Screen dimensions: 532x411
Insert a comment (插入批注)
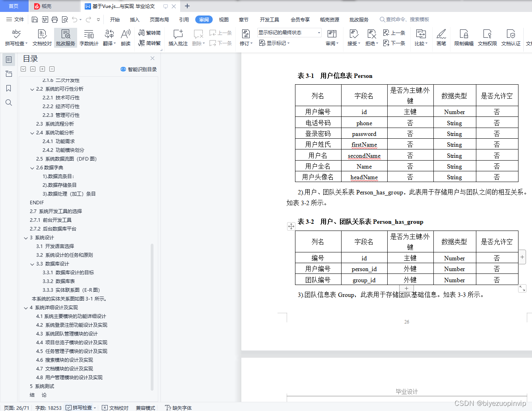(178, 38)
